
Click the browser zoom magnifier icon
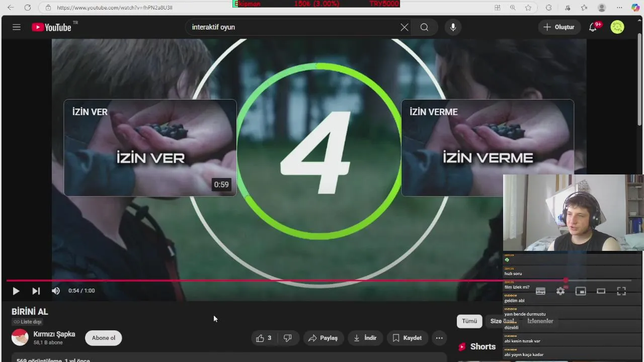[x=513, y=8]
